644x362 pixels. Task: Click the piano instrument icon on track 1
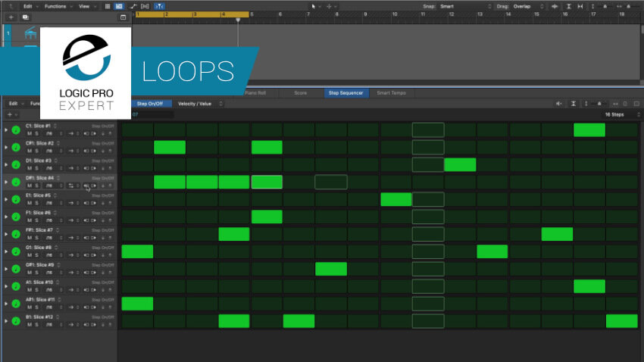pos(30,33)
